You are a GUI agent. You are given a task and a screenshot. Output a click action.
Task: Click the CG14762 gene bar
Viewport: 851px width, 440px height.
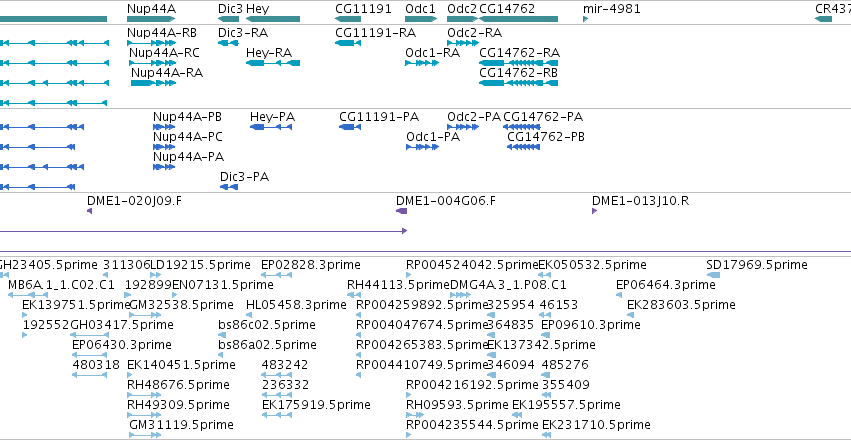tap(518, 19)
